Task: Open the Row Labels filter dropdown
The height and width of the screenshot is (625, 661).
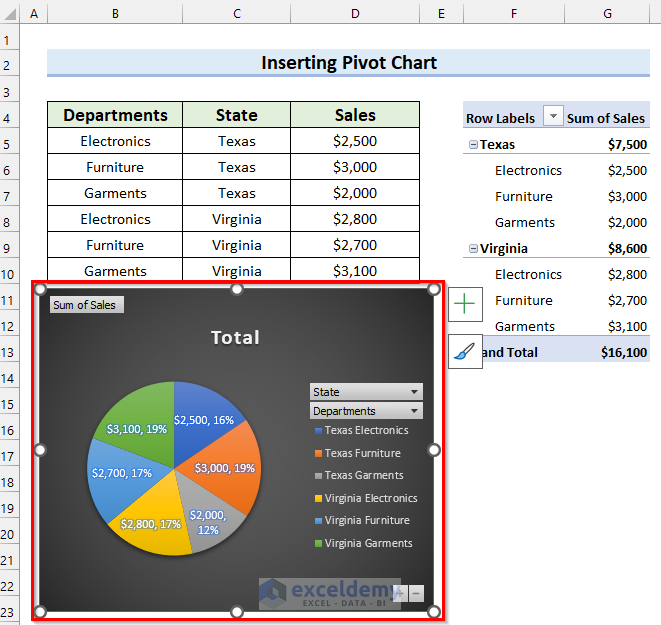Action: coord(554,117)
